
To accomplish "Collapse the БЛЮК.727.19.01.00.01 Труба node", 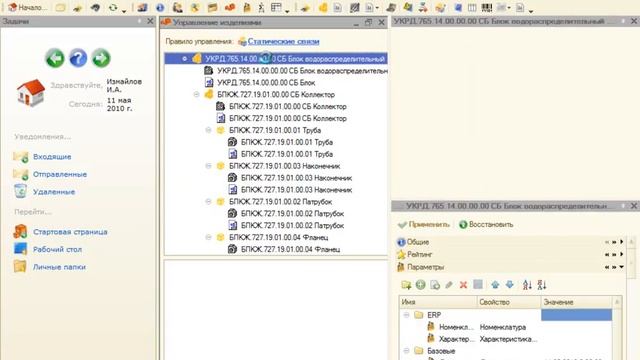I will 208,130.
